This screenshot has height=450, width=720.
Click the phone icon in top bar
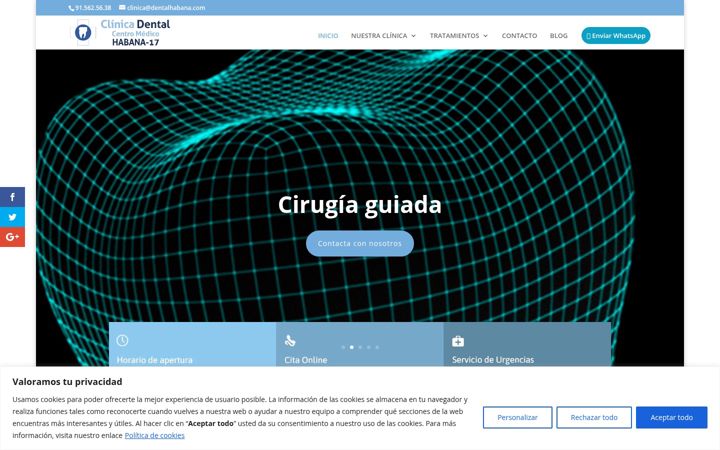point(71,8)
